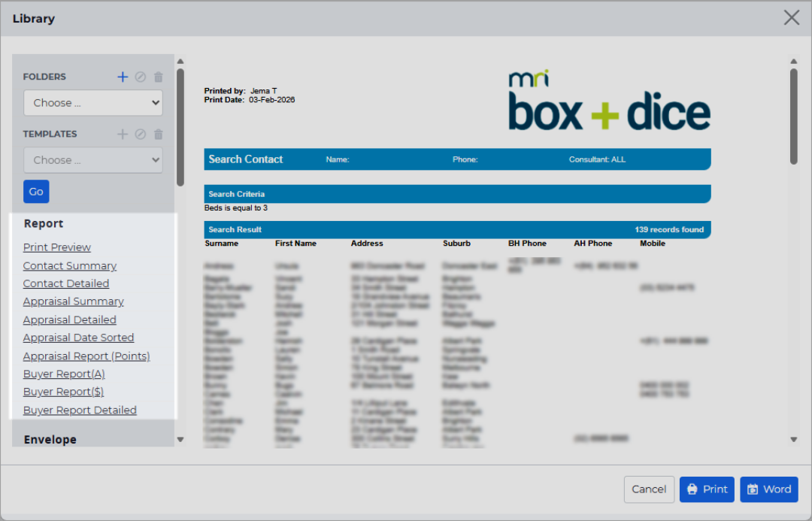Click the preview pane scrollbar thumb
812x521 pixels.
793,117
